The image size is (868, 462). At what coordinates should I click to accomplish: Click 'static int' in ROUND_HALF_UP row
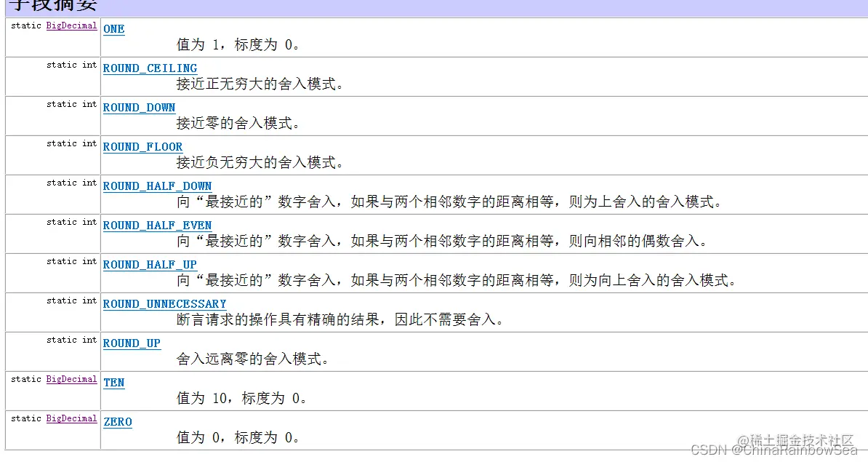71,262
